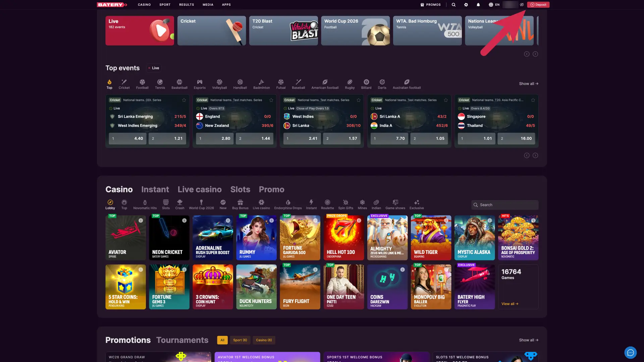Select Australian football icon filter
The width and height of the screenshot is (644, 362).
pos(407,84)
